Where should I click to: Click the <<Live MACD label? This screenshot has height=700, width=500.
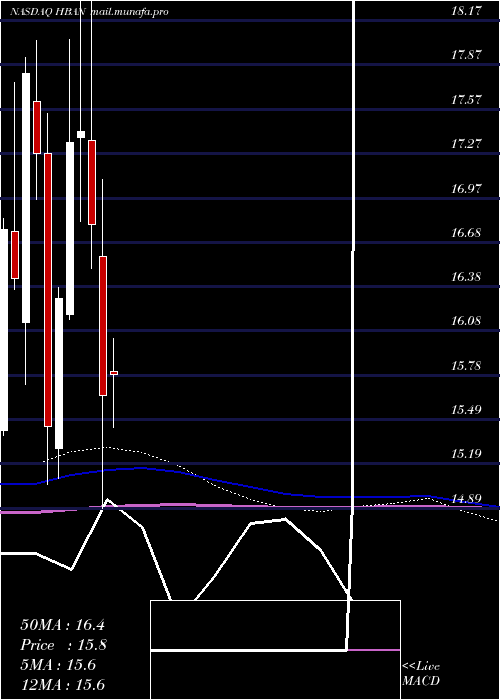[x=421, y=674]
